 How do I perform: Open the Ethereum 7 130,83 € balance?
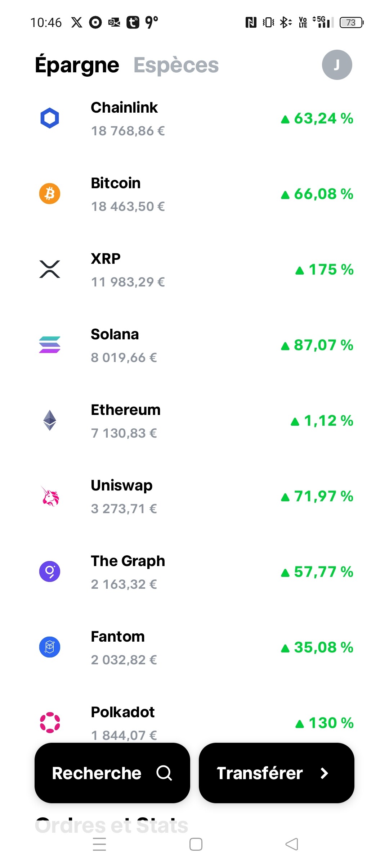(124, 433)
